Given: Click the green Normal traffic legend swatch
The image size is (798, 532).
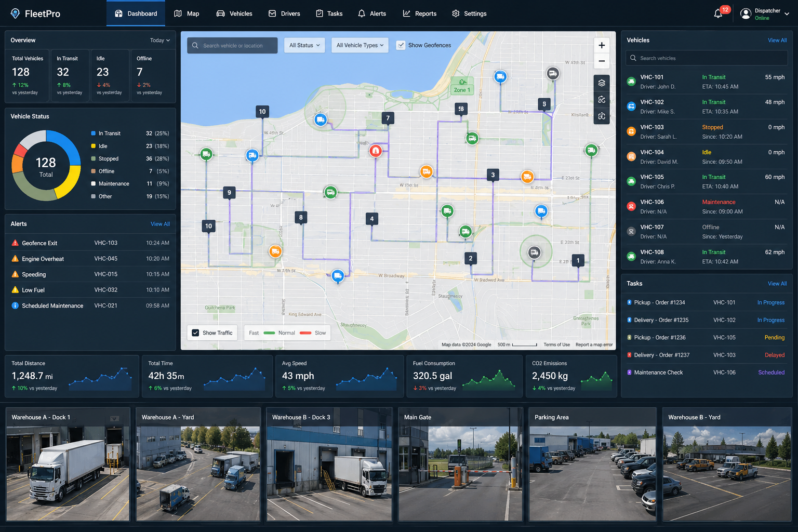Looking at the screenshot, I should coord(270,332).
